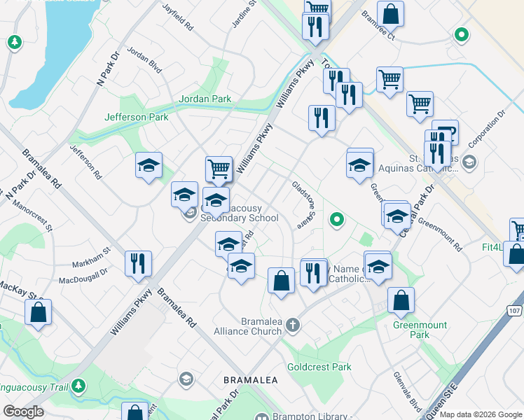Click the Jordan Park label

[205, 99]
